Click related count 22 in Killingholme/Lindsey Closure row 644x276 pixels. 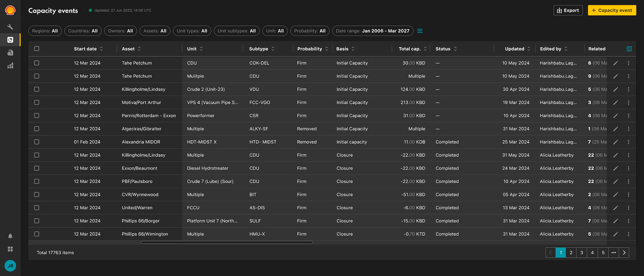point(591,155)
